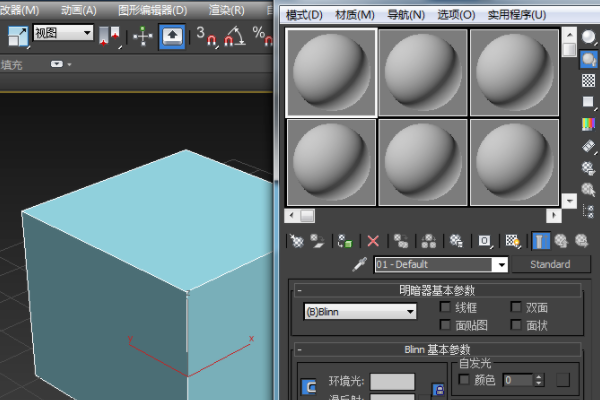Click Assign Material to Selection icon
Screen dimensions: 600x400
pyautogui.click(x=345, y=241)
